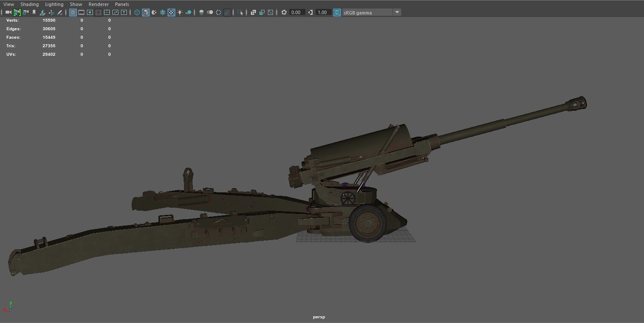Click the Image Plane icon
The image size is (644, 323).
coord(43,12)
